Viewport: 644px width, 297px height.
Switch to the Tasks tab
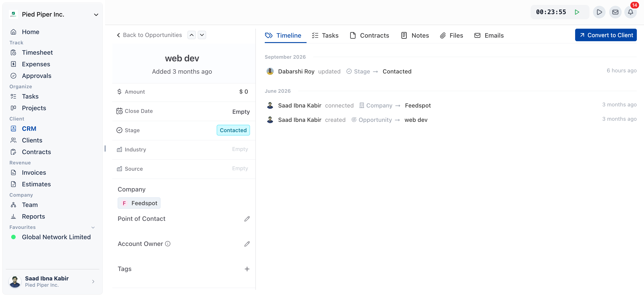325,36
